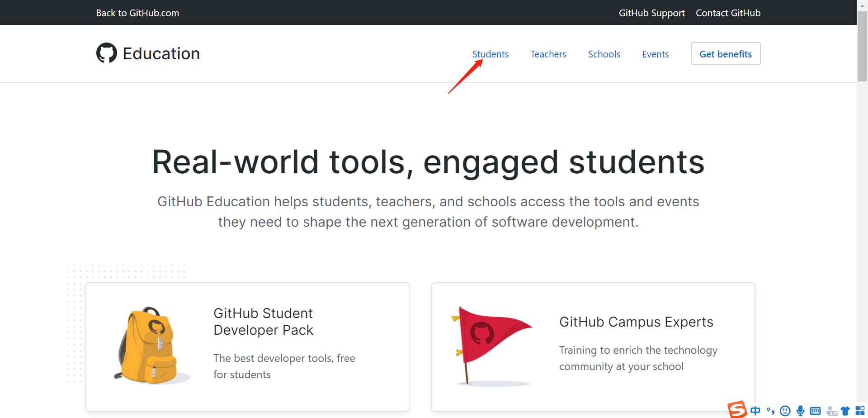Click the GitHub Octocat logo beside Education

pyautogui.click(x=107, y=53)
